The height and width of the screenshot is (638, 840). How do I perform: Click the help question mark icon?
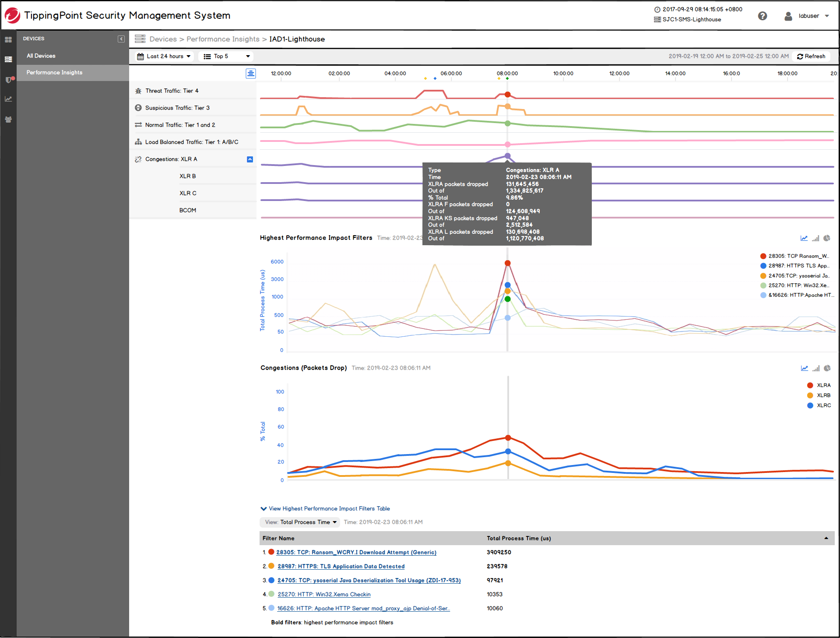tap(763, 16)
